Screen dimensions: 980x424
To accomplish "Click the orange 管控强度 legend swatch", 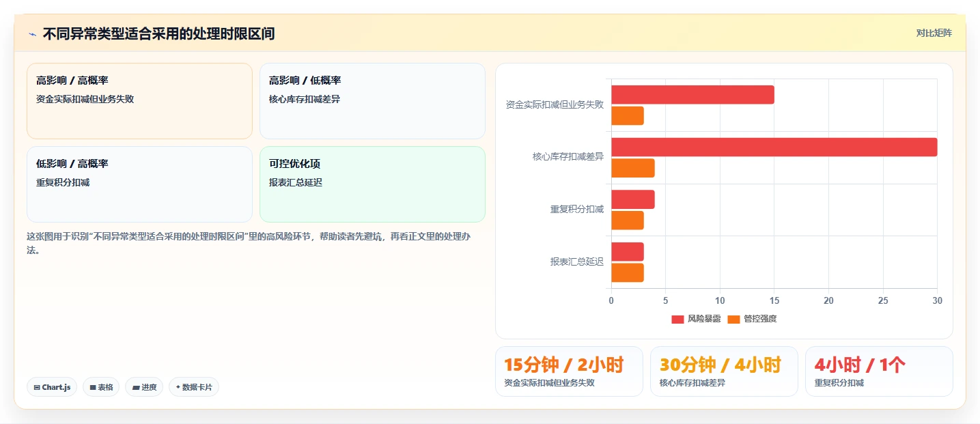I will (733, 319).
